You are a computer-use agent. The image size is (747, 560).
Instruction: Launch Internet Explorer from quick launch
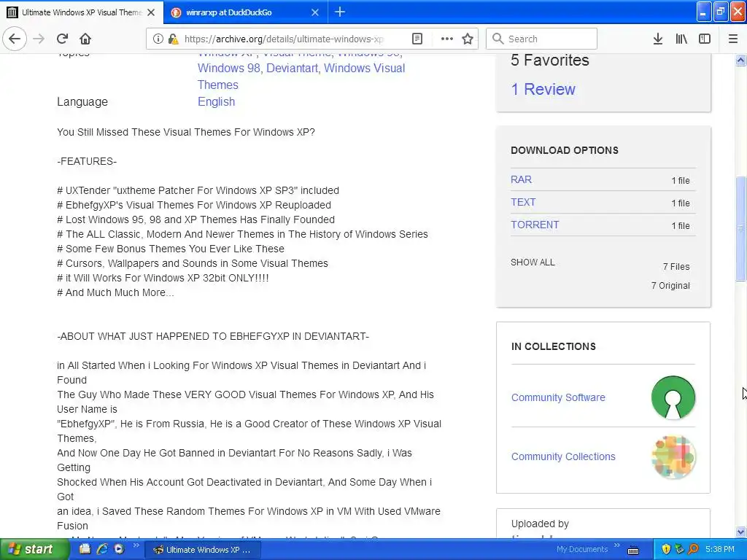(x=102, y=549)
